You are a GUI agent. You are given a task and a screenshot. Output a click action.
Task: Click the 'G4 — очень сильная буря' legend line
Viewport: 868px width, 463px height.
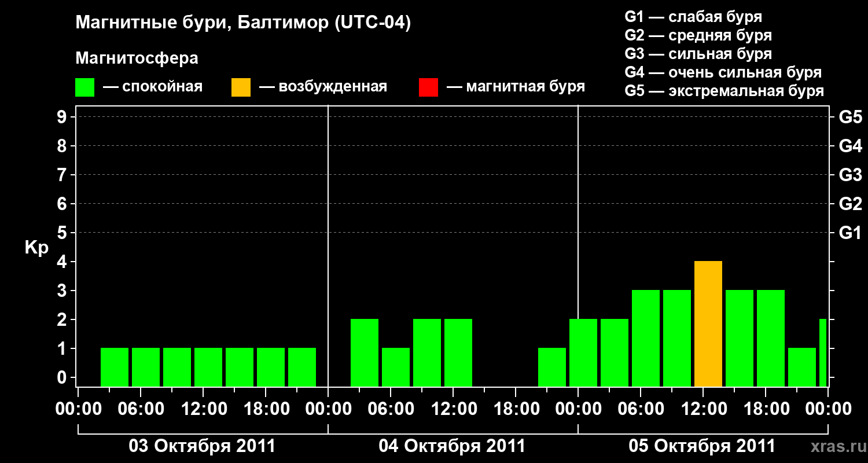(723, 72)
